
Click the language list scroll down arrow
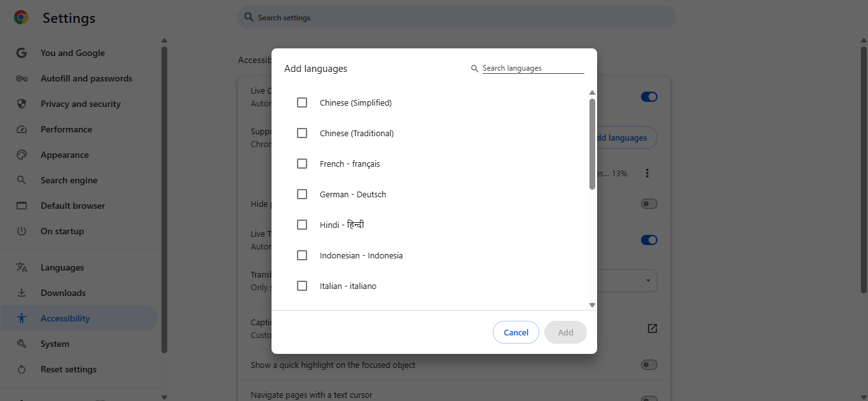coord(592,305)
